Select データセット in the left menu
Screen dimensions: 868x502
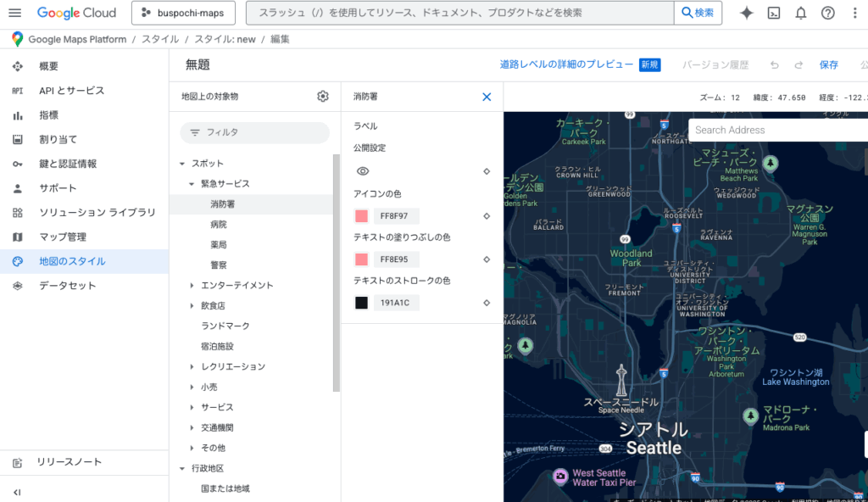click(68, 286)
